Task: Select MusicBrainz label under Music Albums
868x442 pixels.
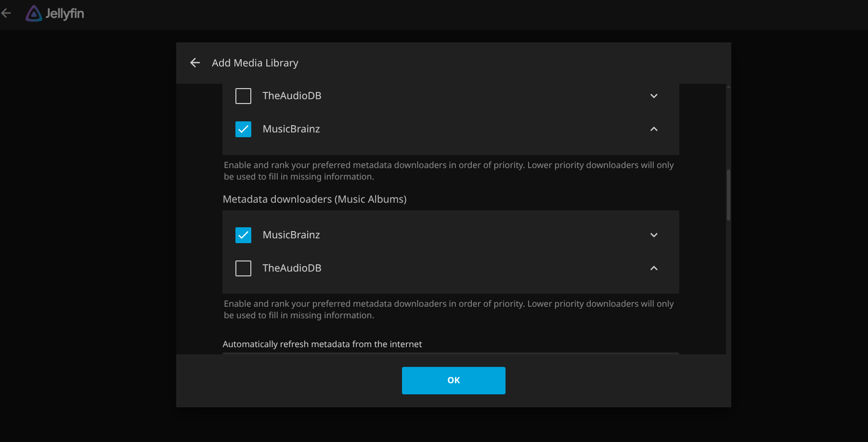Action: pyautogui.click(x=291, y=235)
